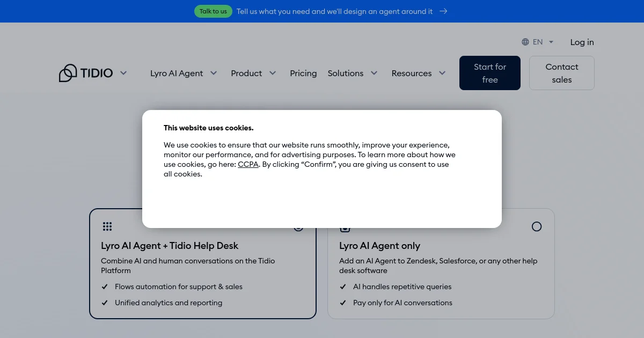Viewport: 644px width, 338px height.
Task: Click the Pay only for AI conversations text
Action: (402, 303)
